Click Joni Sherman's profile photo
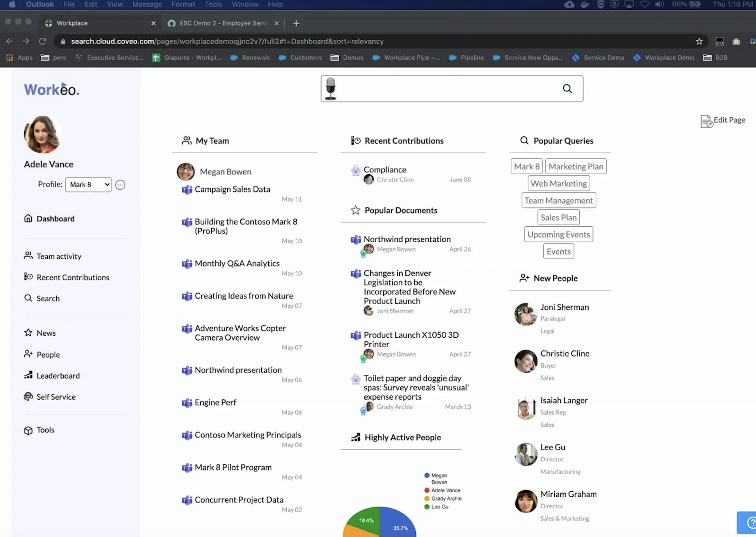Screen dimensions: 756x537 point(525,314)
